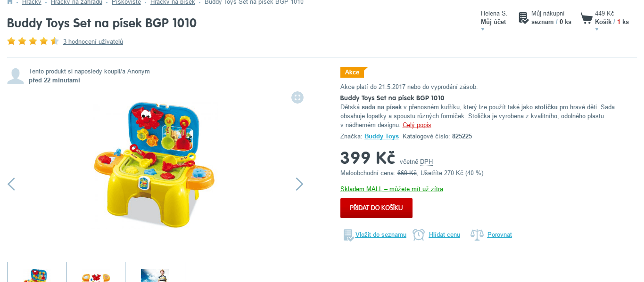Viewport: 644px width, 282px height.
Task: Open the shopping cart (Košík) icon
Action: click(586, 18)
